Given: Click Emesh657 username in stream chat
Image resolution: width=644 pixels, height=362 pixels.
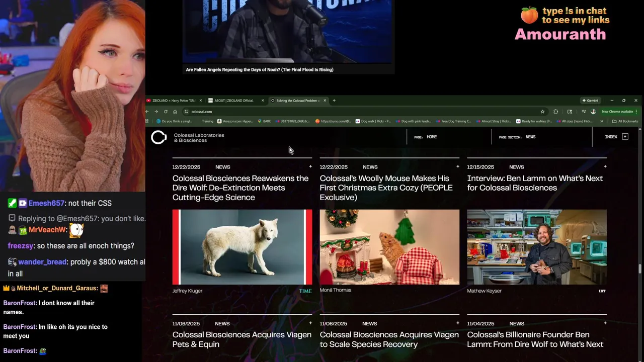Looking at the screenshot, I should coord(46,203).
